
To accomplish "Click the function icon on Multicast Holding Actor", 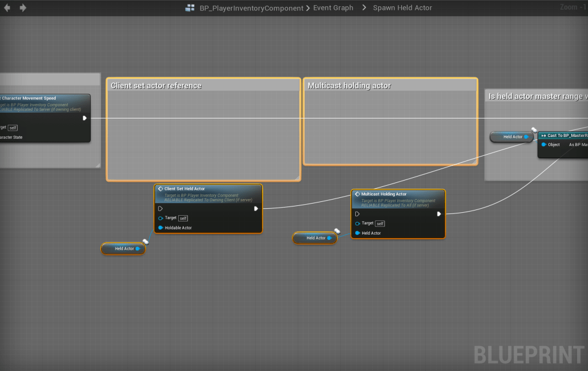I will pyautogui.click(x=357, y=194).
